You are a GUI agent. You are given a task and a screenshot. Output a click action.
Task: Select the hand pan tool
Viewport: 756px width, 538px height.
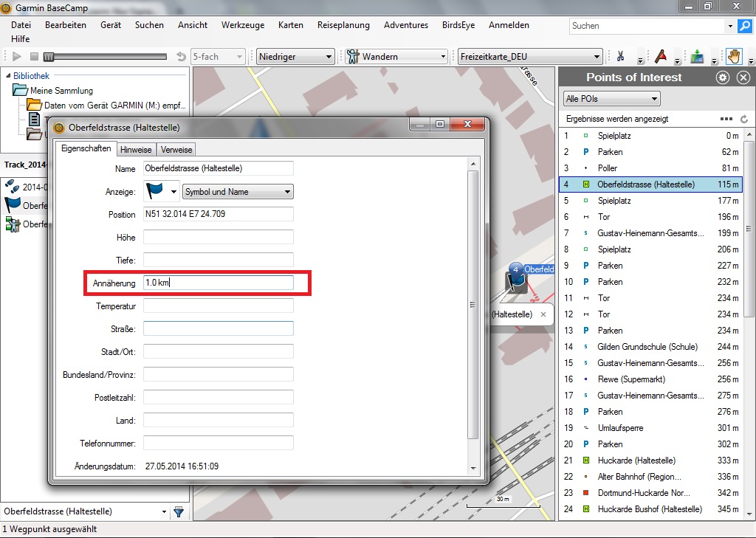coord(734,56)
